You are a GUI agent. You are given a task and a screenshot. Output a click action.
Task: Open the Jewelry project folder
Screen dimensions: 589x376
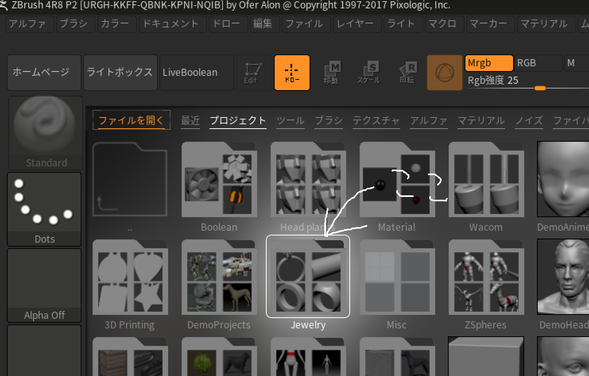point(308,277)
